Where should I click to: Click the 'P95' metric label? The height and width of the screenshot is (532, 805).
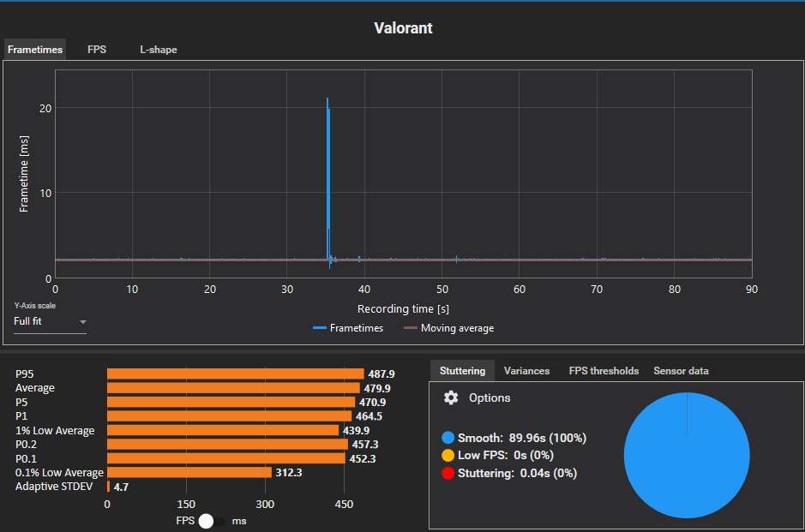[x=25, y=374]
